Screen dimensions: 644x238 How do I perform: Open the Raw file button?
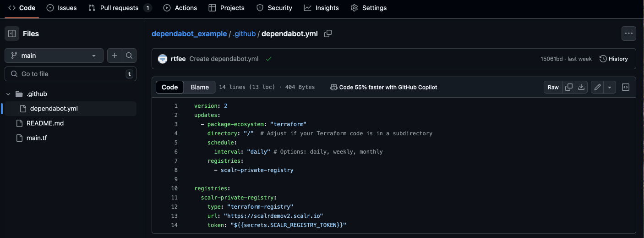click(553, 87)
